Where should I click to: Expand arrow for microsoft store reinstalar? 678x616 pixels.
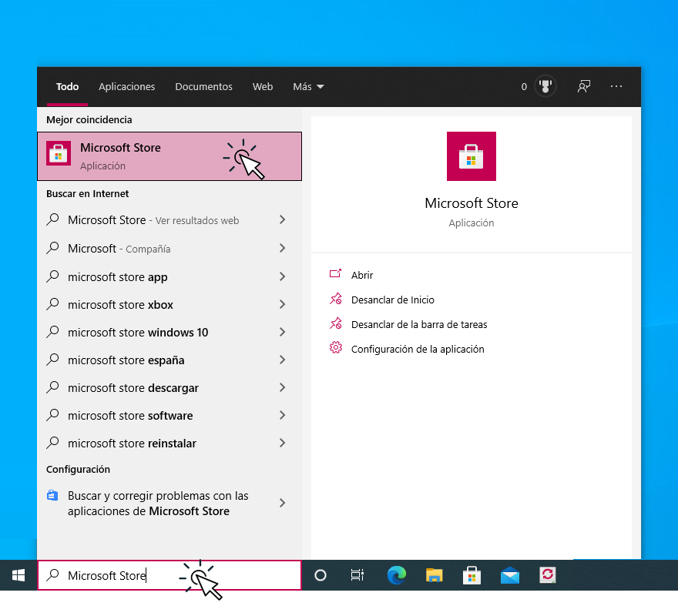tap(282, 443)
